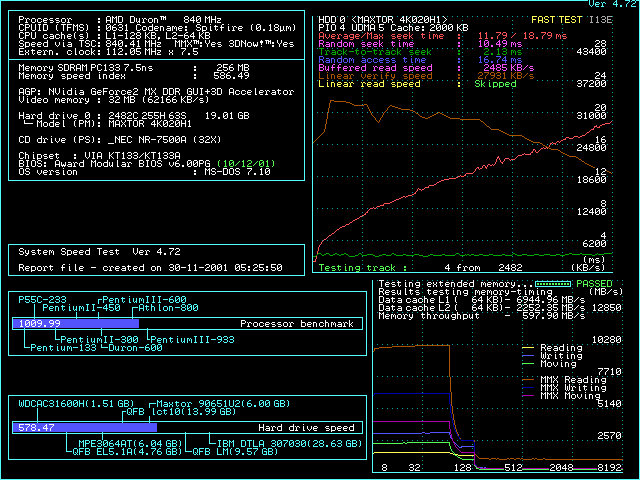
Task: Click the Random access time '16.74 ms' value
Action: [x=500, y=60]
